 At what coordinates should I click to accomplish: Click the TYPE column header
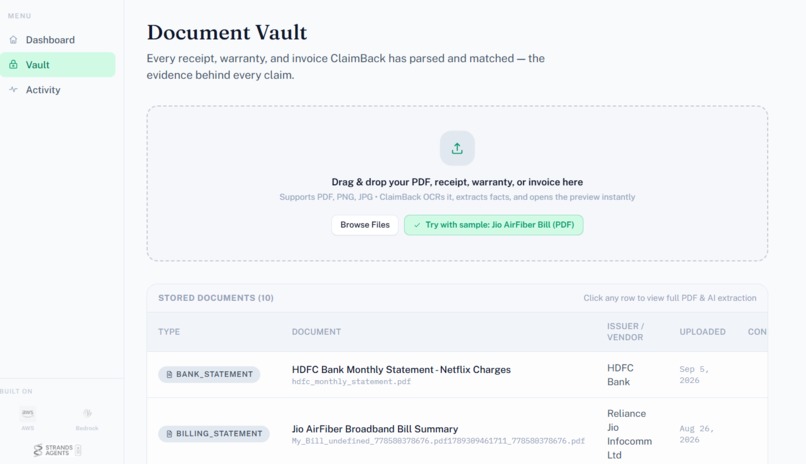[169, 332]
